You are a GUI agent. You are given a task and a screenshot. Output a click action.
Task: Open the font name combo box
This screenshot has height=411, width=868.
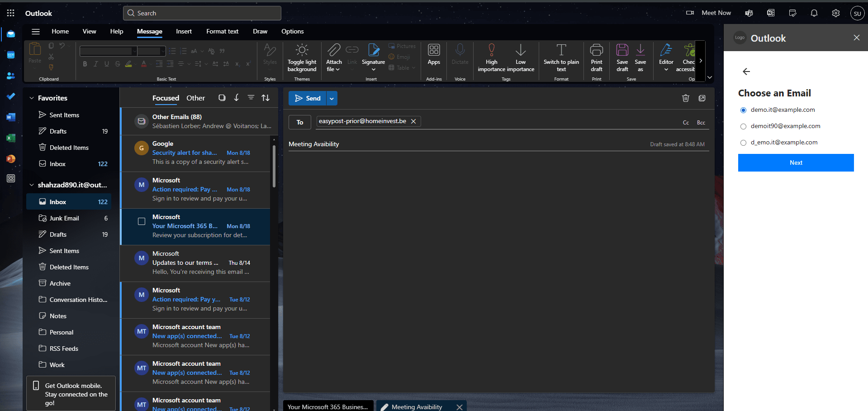point(108,51)
